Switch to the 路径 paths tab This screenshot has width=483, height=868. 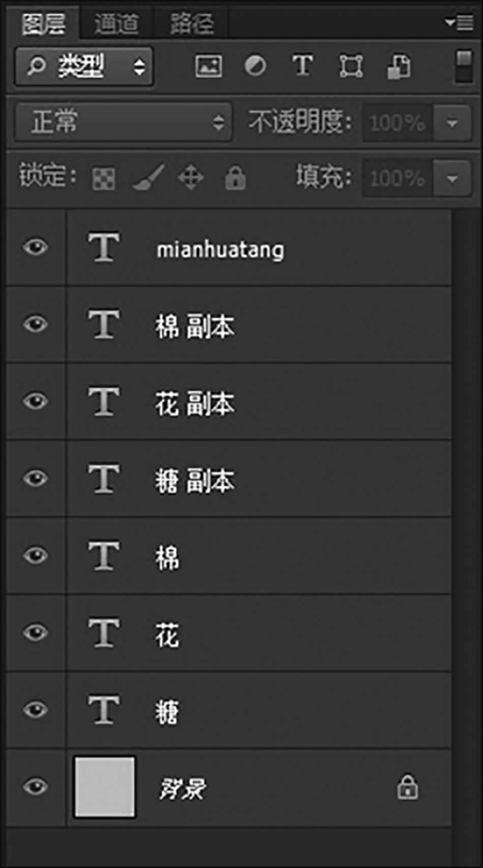pyautogui.click(x=192, y=24)
